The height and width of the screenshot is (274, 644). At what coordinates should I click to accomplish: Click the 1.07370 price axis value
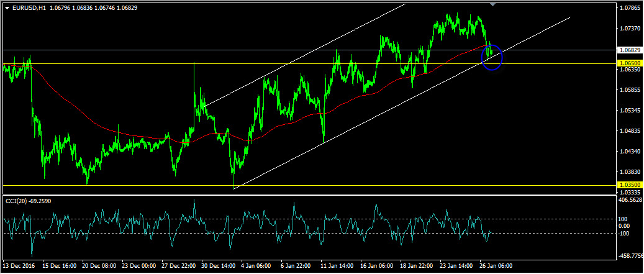point(630,29)
